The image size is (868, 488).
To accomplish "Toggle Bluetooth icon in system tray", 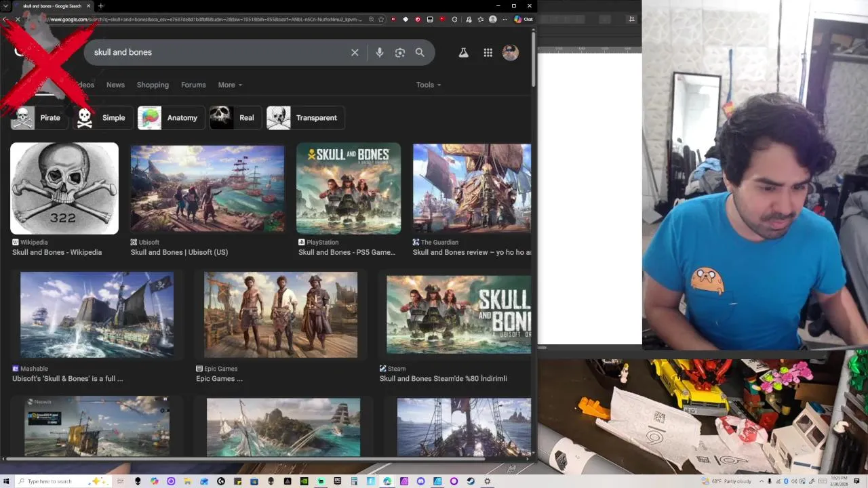I will tap(786, 481).
